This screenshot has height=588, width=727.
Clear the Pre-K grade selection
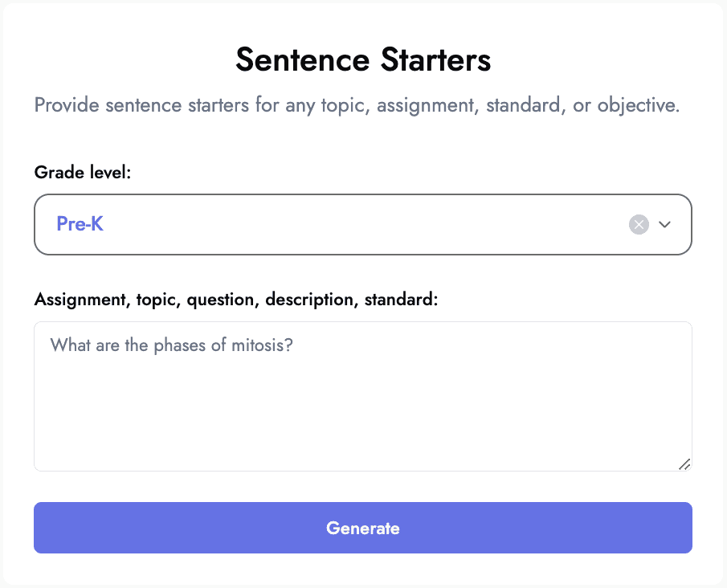tap(639, 224)
